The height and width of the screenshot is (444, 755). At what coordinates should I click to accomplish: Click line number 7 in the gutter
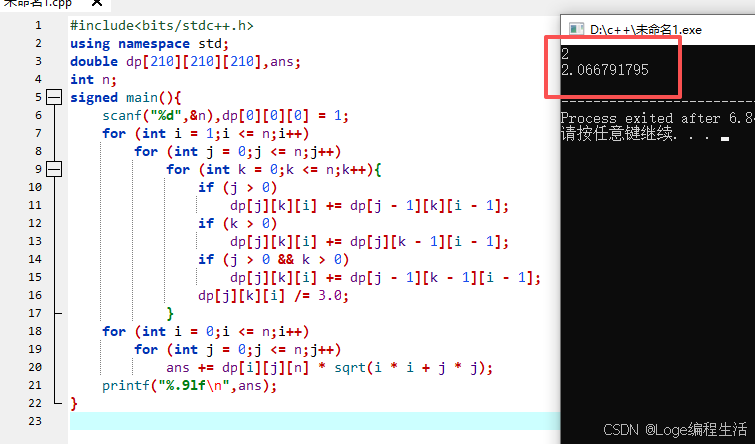38,133
